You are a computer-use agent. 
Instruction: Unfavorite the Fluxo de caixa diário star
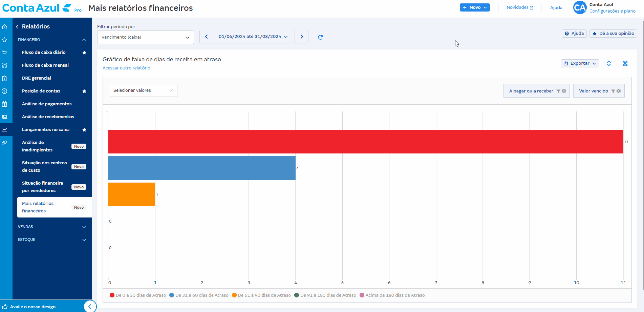[x=84, y=53]
